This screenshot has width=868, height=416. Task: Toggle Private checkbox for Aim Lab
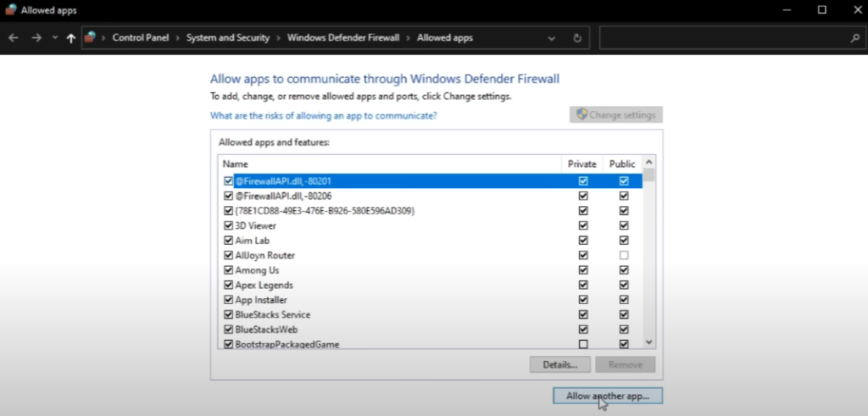583,241
